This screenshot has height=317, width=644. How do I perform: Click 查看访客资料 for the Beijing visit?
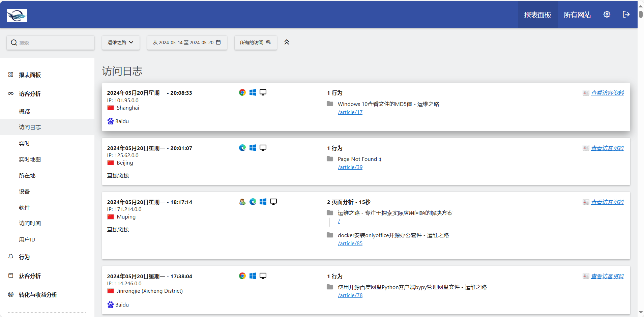click(607, 148)
